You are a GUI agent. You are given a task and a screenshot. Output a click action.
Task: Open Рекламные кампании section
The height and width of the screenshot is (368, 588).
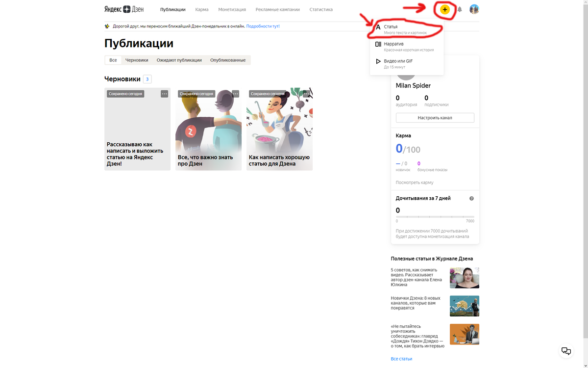[277, 9]
